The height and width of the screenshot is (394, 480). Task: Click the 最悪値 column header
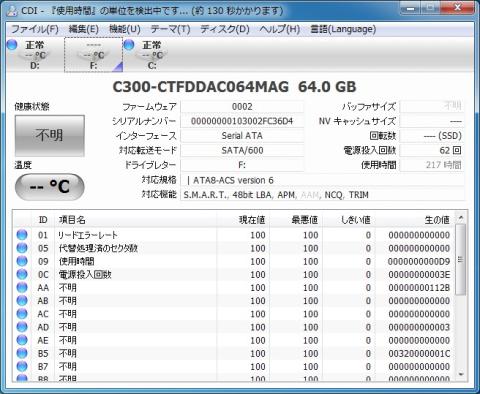[295, 220]
